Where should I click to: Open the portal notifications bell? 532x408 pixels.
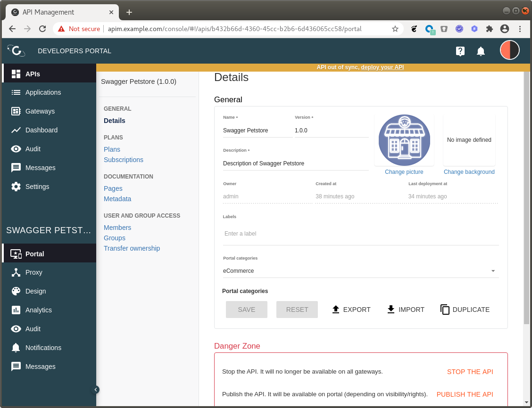[x=481, y=50]
